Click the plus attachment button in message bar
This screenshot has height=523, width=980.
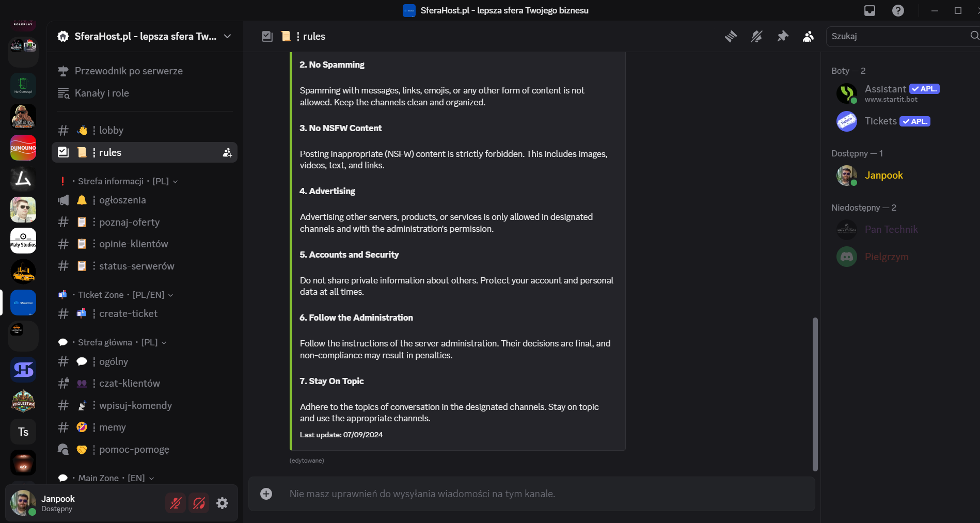pyautogui.click(x=266, y=494)
